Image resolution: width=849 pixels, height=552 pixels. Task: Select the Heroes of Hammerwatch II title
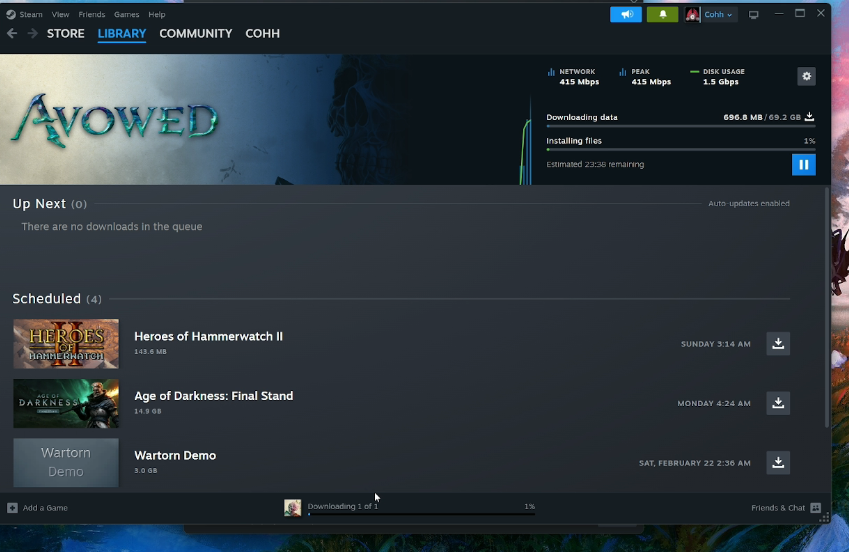208,336
